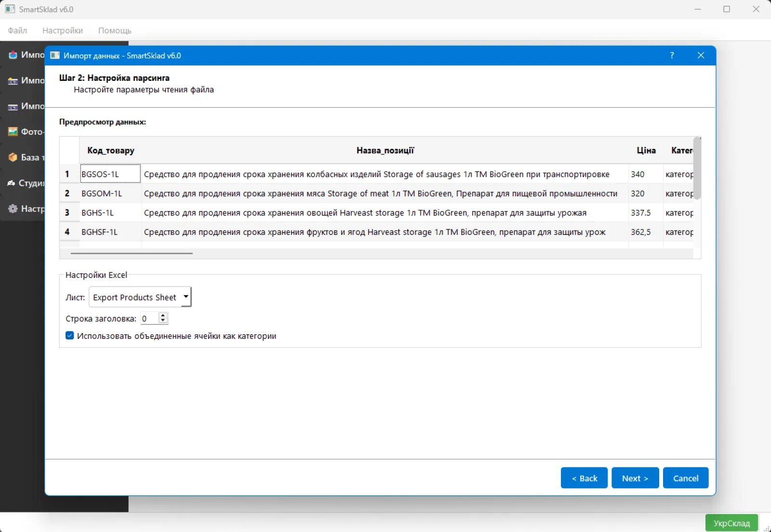Screen dimensions: 771x532
Task: Select the BGSOS-1L cell
Action: coord(110,174)
